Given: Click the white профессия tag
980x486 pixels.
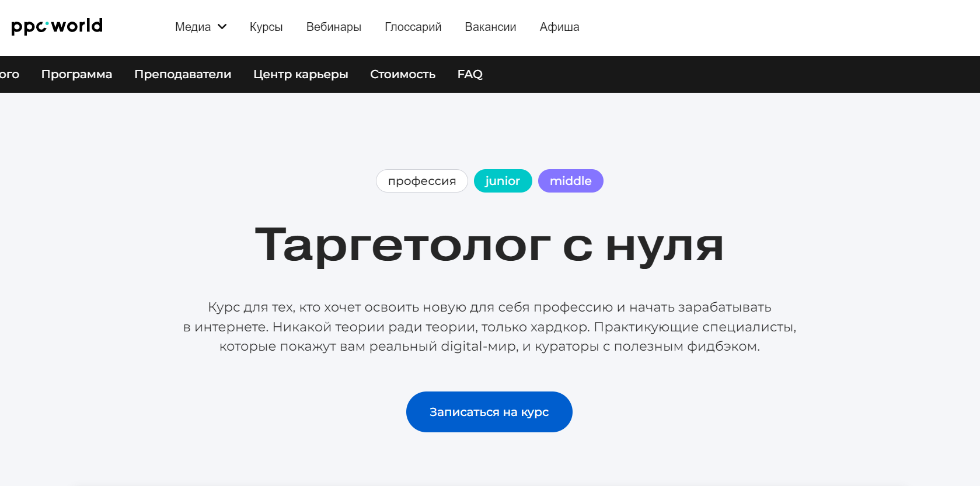Looking at the screenshot, I should pyautogui.click(x=421, y=181).
